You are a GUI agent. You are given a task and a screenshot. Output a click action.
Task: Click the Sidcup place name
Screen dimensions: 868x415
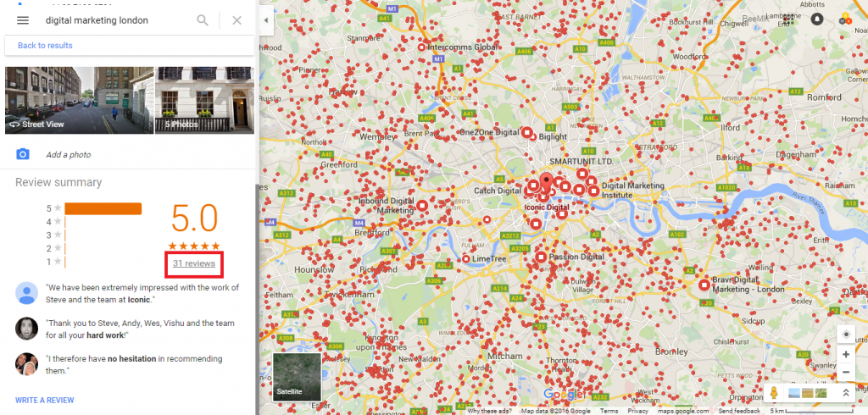click(x=753, y=321)
